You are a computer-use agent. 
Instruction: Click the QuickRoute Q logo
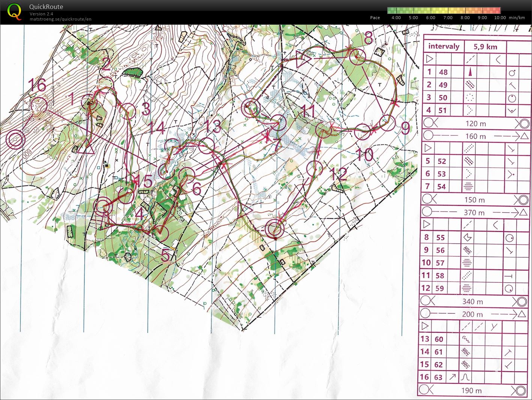tap(15, 11)
